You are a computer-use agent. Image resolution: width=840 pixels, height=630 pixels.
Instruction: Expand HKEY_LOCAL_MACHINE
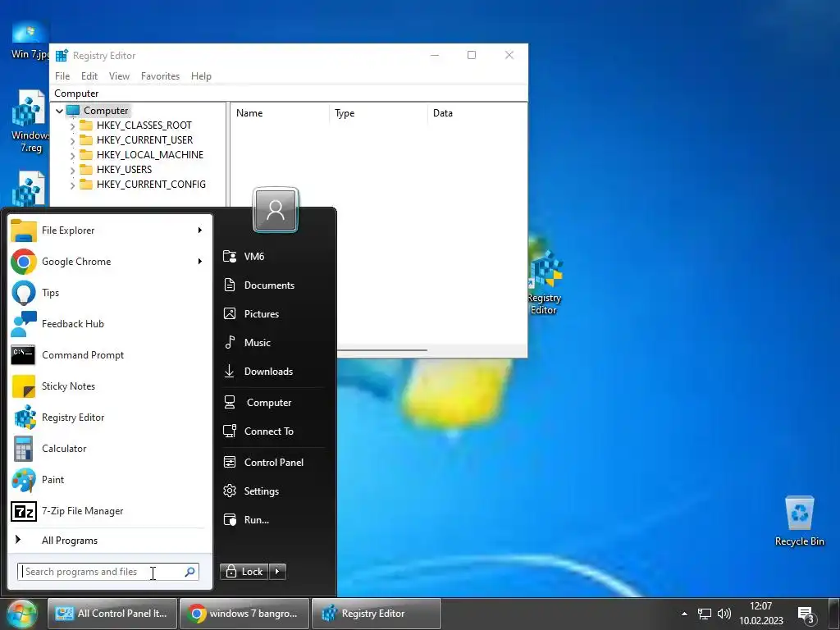(x=72, y=155)
